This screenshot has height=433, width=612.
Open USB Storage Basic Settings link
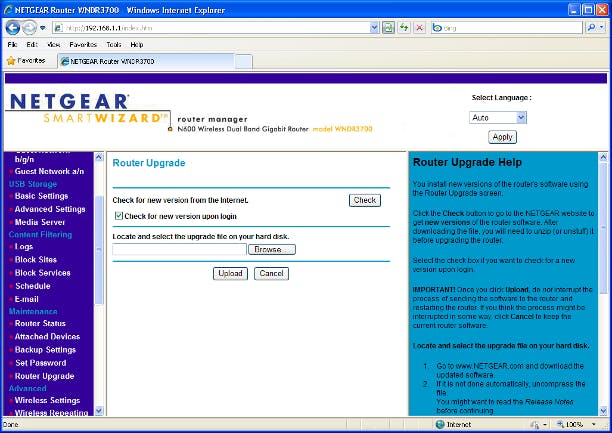(x=41, y=196)
